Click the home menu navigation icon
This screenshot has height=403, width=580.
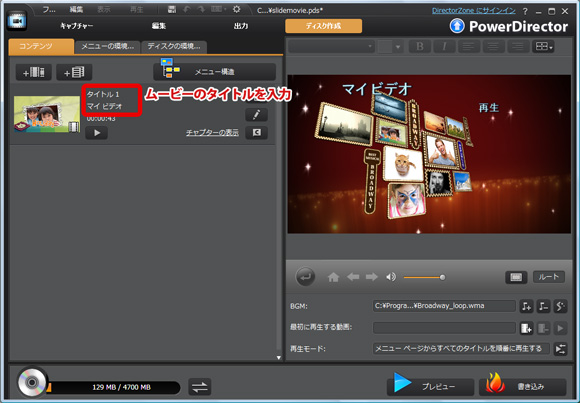coord(333,277)
